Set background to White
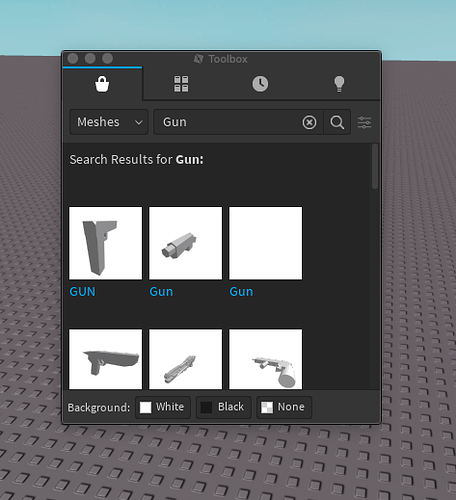This screenshot has height=500, width=456. tap(163, 407)
